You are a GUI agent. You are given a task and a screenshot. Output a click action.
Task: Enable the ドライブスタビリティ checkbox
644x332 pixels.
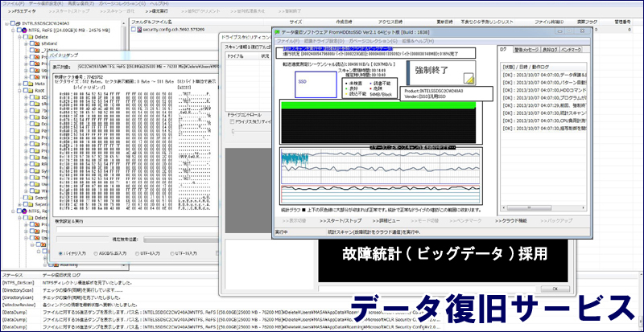[232, 122]
